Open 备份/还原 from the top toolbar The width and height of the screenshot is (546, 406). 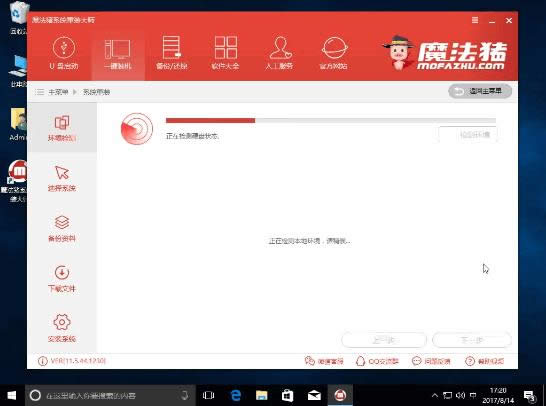pyautogui.click(x=172, y=53)
